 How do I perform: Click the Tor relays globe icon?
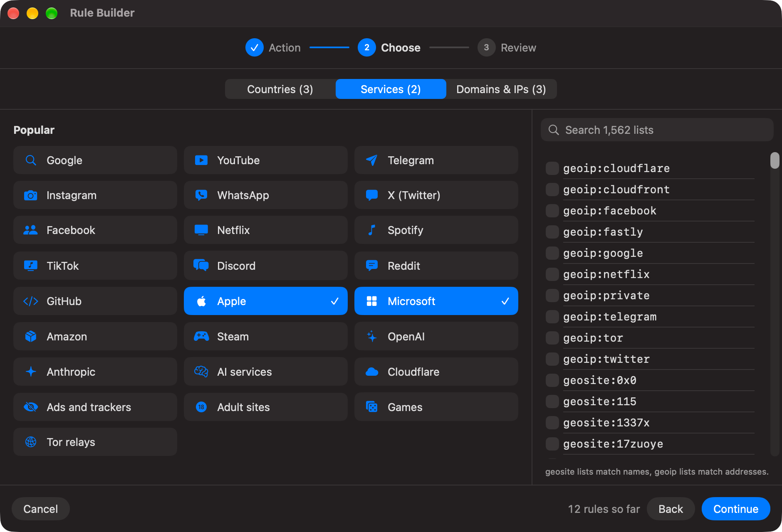point(31,442)
